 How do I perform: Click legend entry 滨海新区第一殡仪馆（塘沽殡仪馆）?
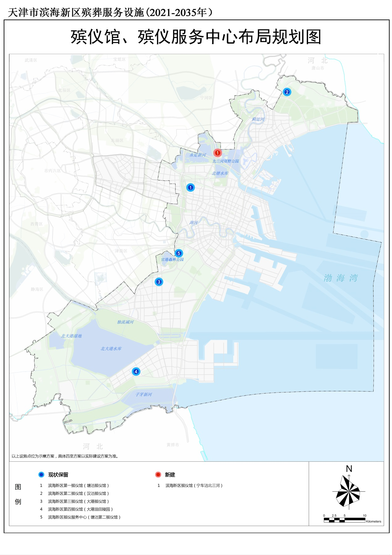[x=78, y=485]
